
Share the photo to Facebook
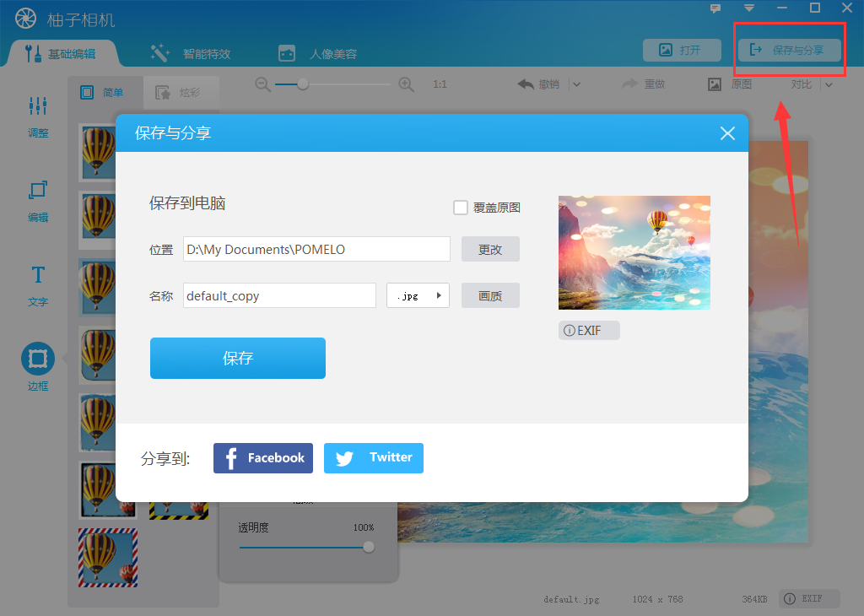[262, 457]
